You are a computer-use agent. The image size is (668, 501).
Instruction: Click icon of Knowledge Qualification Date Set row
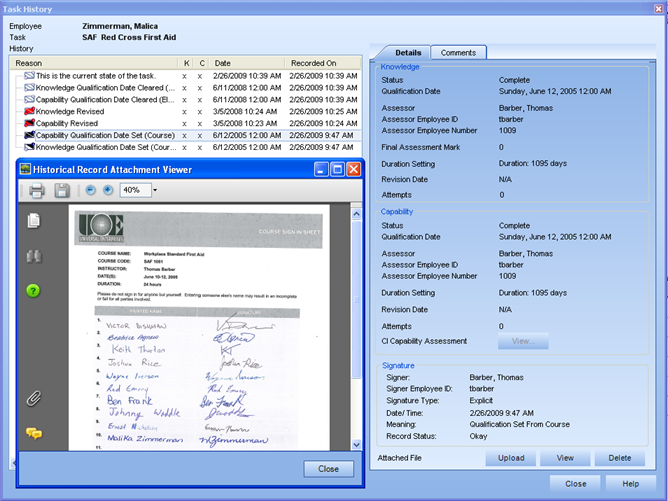point(29,147)
